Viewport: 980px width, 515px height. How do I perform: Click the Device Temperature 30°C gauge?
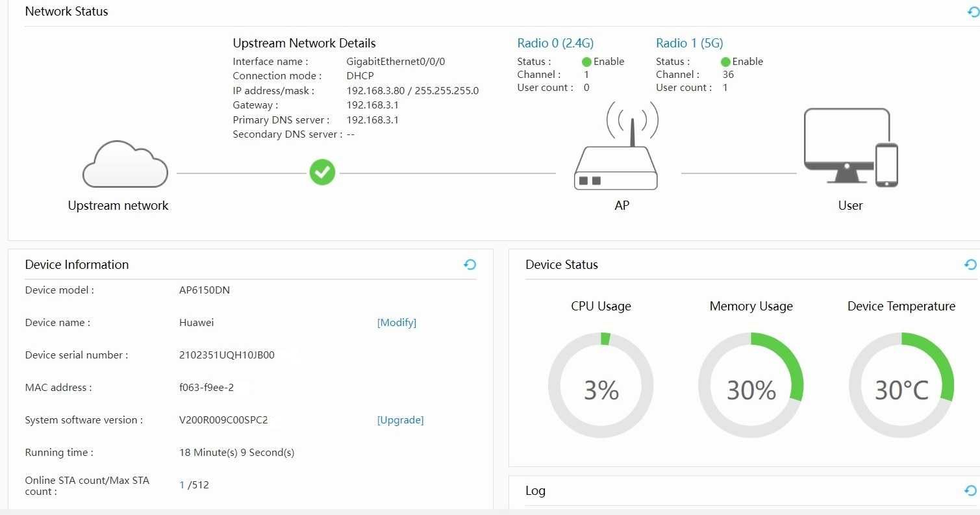[x=901, y=385]
